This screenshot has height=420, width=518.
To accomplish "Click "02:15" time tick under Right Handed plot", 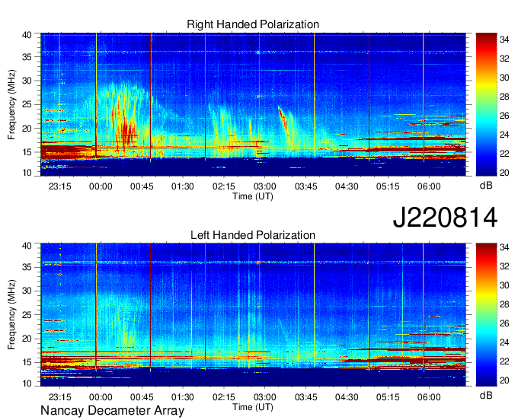I will click(x=224, y=186).
